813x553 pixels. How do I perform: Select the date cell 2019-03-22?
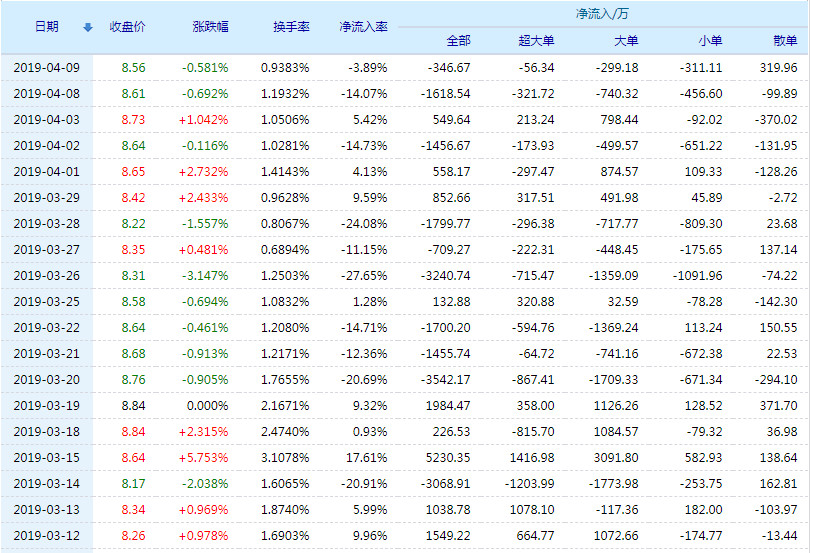tap(47, 328)
